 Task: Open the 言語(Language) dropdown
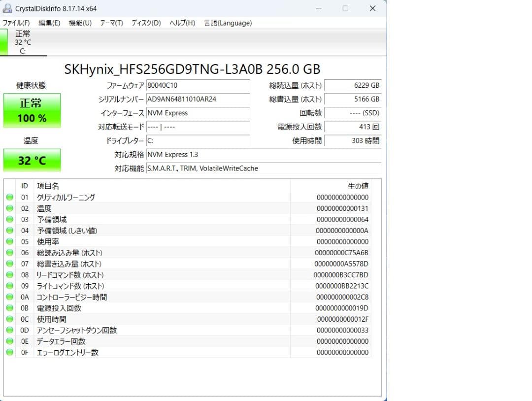(227, 23)
